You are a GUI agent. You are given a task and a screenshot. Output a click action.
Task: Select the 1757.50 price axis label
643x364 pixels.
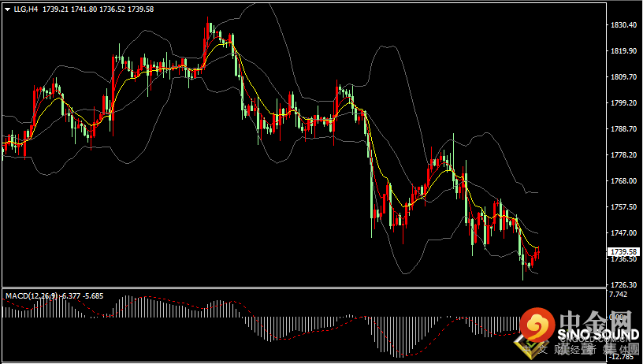pyautogui.click(x=623, y=207)
